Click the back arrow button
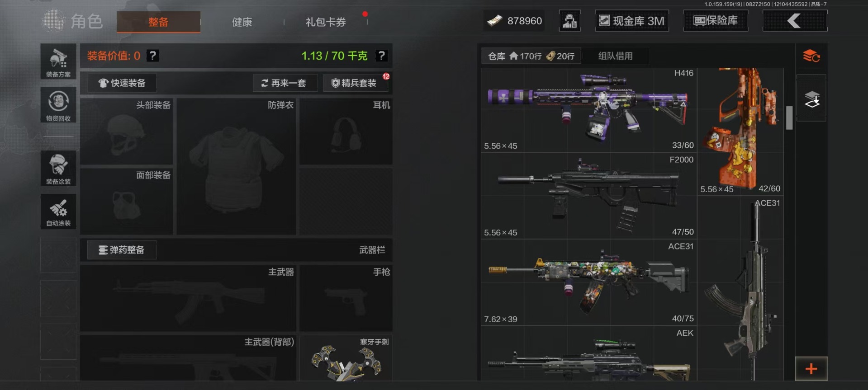The image size is (868, 390). coord(795,21)
